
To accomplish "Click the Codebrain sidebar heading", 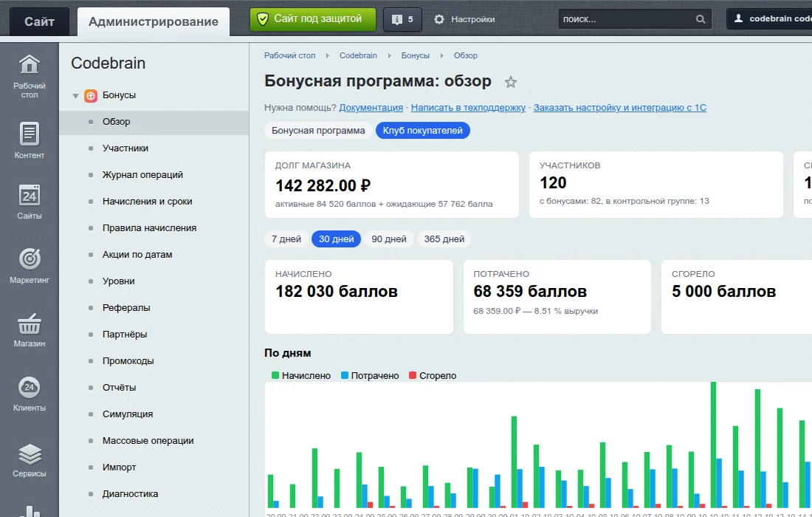I will pos(109,64).
